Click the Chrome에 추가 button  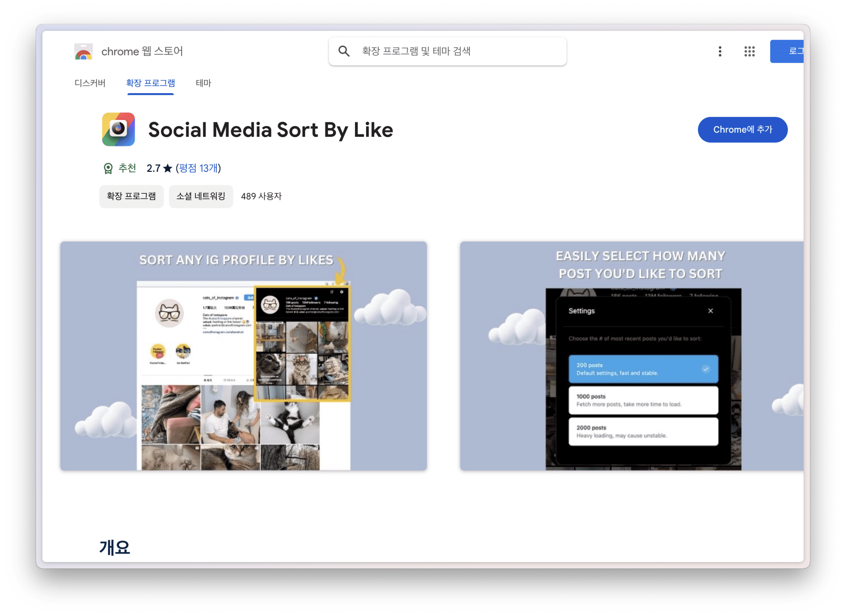pos(742,130)
